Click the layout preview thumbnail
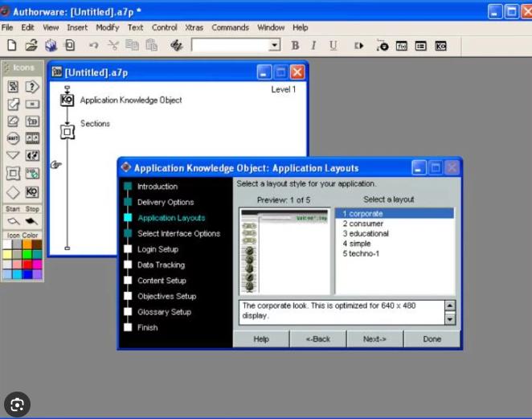Screen dimensions: 532x419 (x=284, y=251)
